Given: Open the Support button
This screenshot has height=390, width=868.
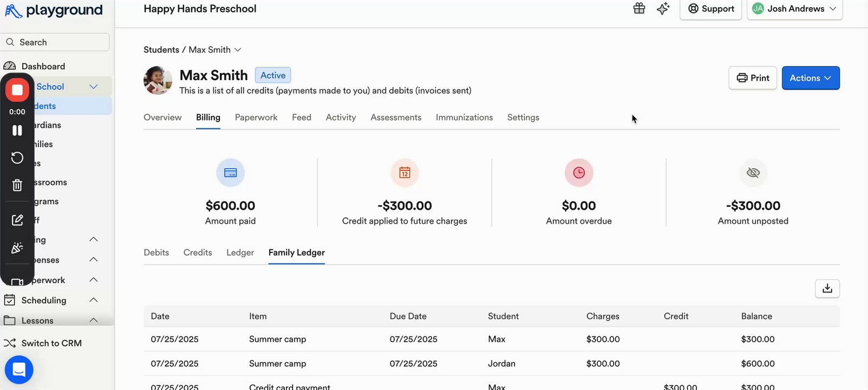Looking at the screenshot, I should 710,9.
